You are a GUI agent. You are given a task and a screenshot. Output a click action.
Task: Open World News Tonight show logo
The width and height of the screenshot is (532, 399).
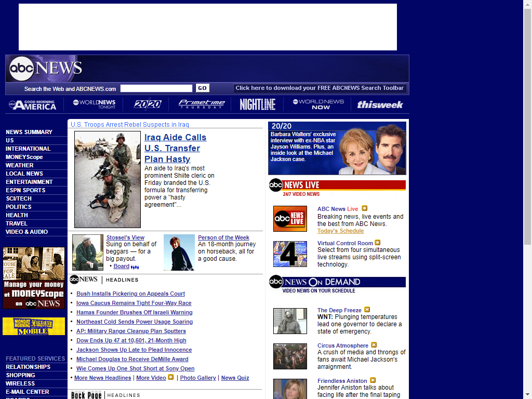[95, 104]
